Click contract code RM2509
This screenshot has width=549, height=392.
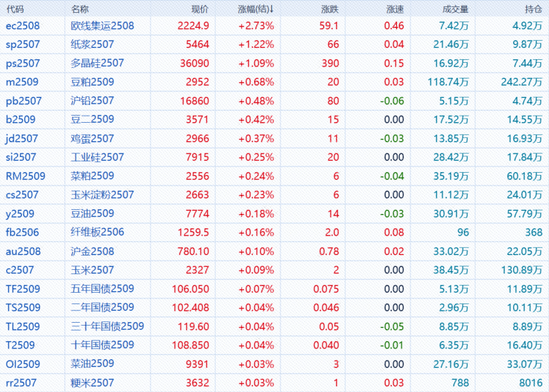(24, 176)
